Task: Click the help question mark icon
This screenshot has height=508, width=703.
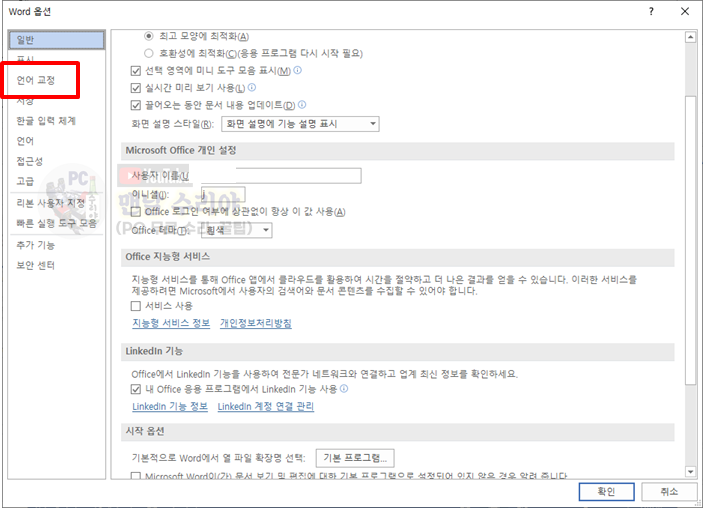Action: (651, 12)
